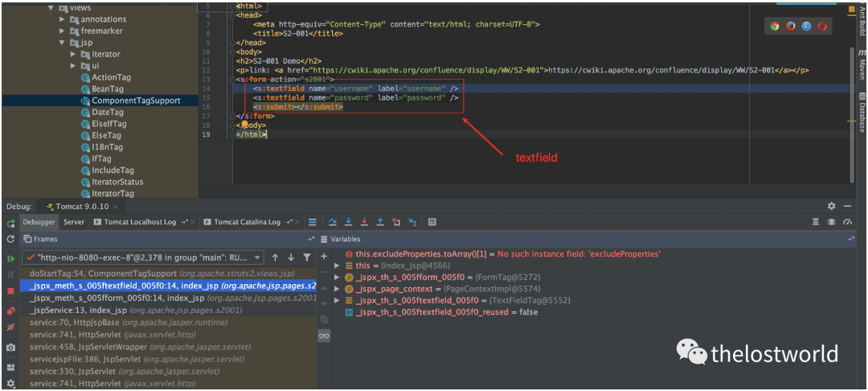Click the Threads view icon in debug header
The image size is (868, 391).
coord(816,222)
